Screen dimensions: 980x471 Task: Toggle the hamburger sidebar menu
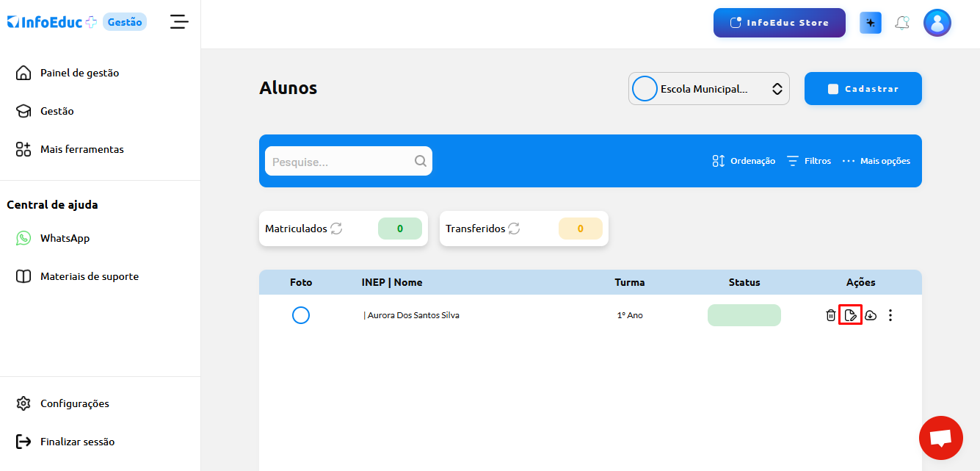click(x=179, y=22)
